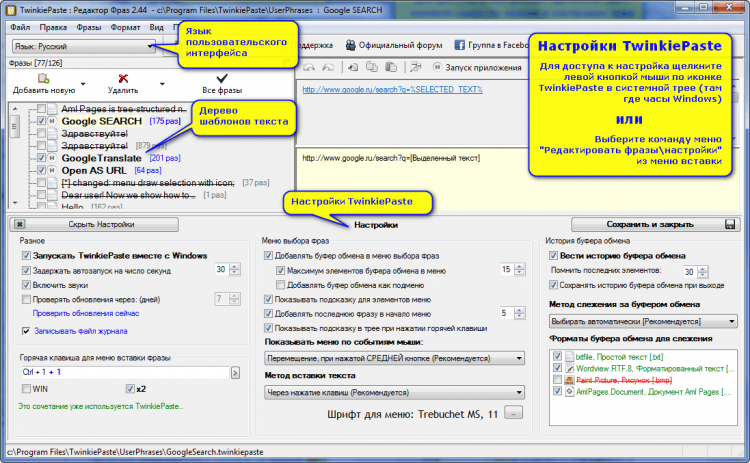Click the hotkey icon next to GoogleTranslate
The width and height of the screenshot is (750, 463).
(x=52, y=158)
